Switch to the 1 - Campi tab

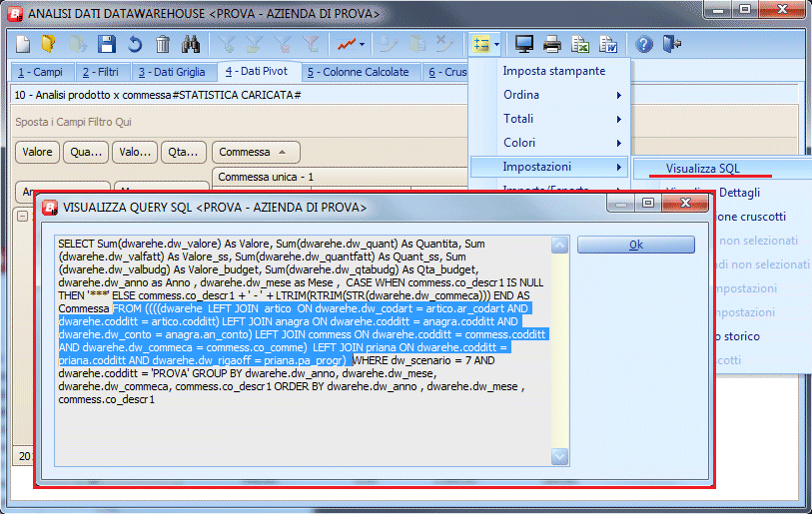click(x=40, y=72)
